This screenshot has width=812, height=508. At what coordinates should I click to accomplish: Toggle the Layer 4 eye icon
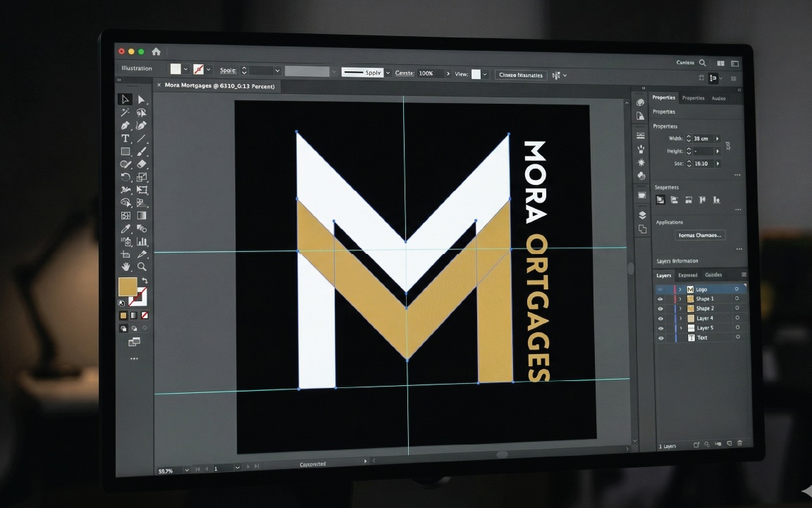[x=661, y=318]
